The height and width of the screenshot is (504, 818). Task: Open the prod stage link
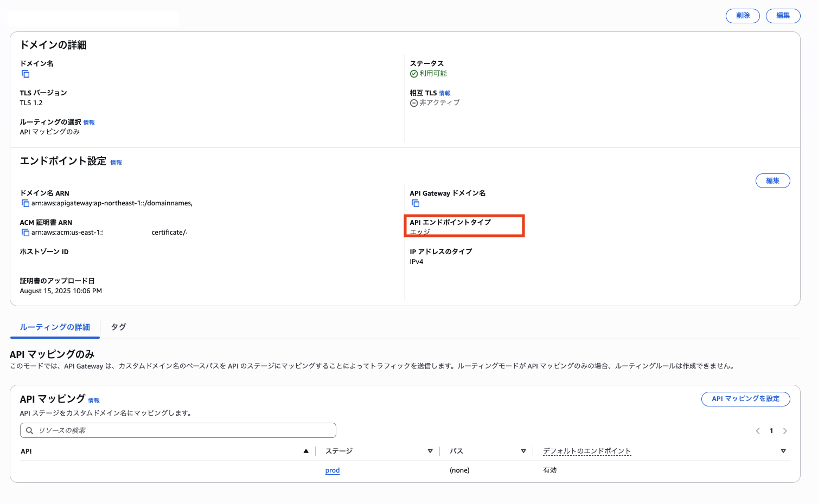(x=333, y=470)
